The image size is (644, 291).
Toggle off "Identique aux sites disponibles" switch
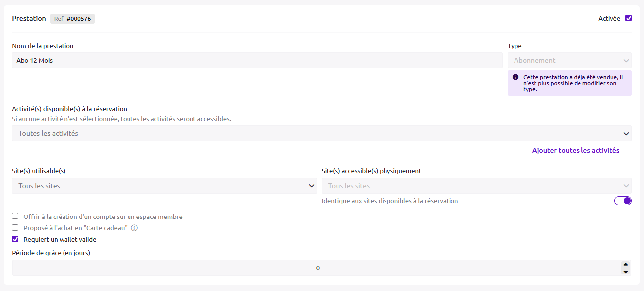click(x=623, y=201)
